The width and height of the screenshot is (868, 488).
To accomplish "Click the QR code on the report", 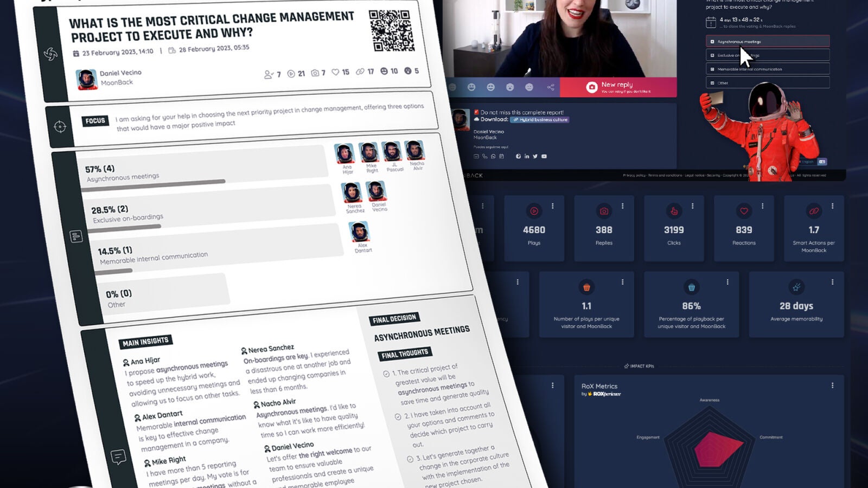I will pyautogui.click(x=392, y=30).
